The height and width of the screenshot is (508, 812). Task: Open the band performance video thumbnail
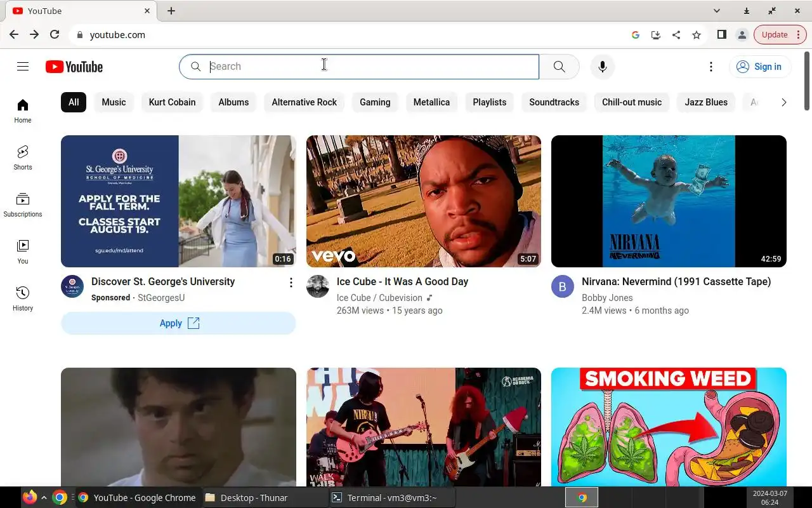424,427
